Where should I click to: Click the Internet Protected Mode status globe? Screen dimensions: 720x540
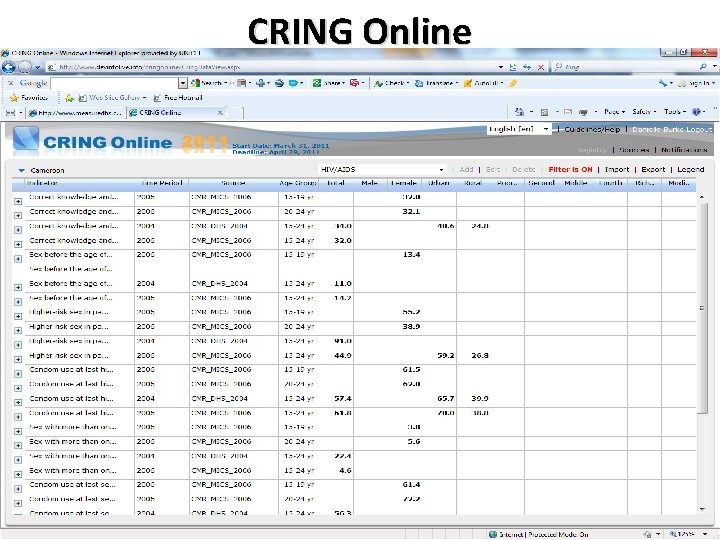(x=493, y=534)
